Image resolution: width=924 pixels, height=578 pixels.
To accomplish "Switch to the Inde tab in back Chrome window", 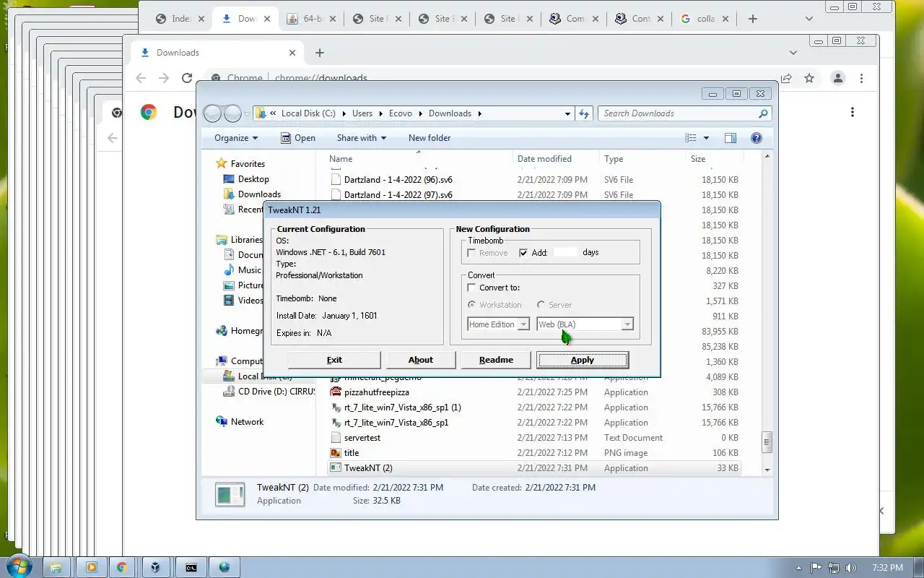I will point(179,19).
